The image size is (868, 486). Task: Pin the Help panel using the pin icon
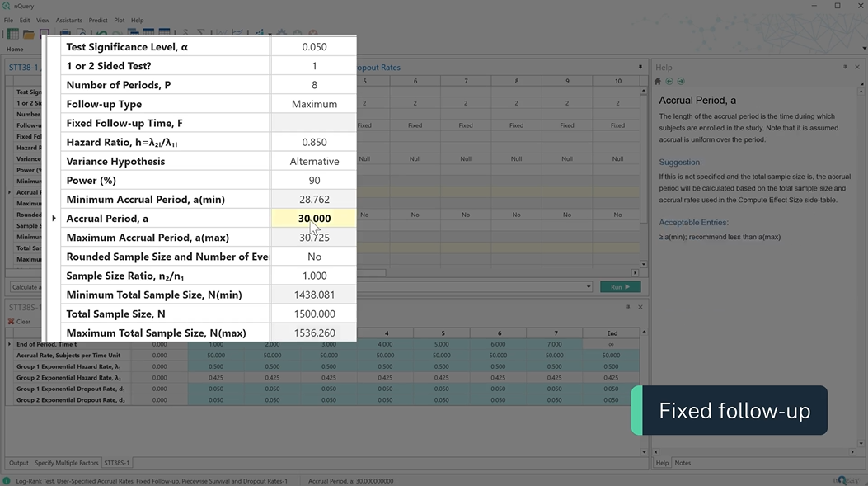[845, 67]
